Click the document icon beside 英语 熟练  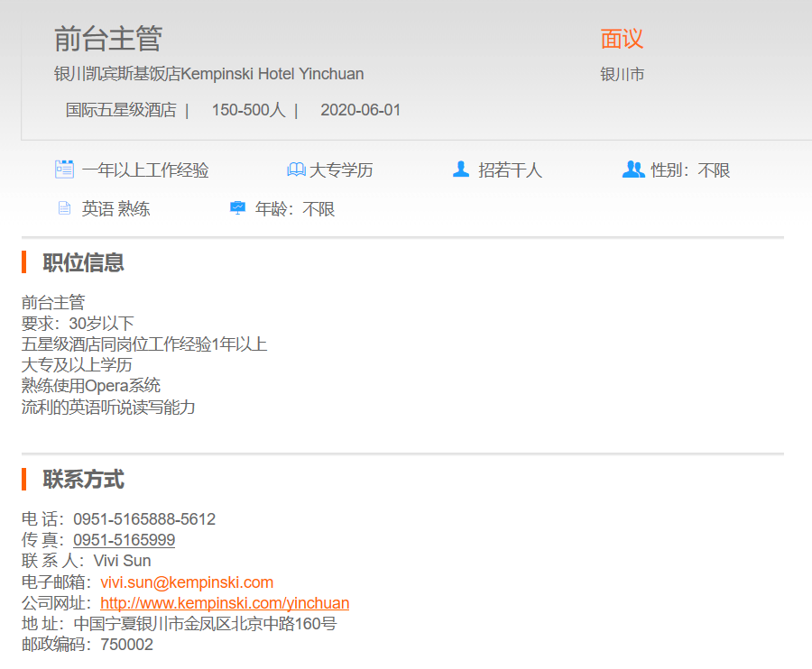64,209
